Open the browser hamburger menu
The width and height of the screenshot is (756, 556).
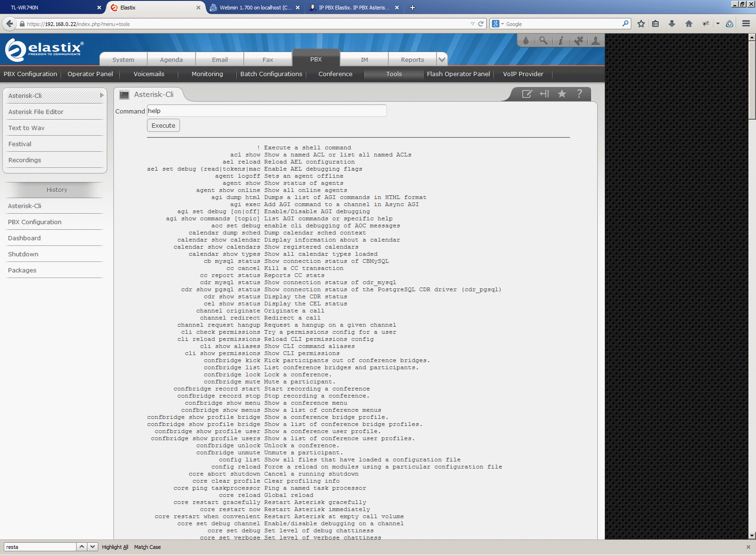[746, 24]
